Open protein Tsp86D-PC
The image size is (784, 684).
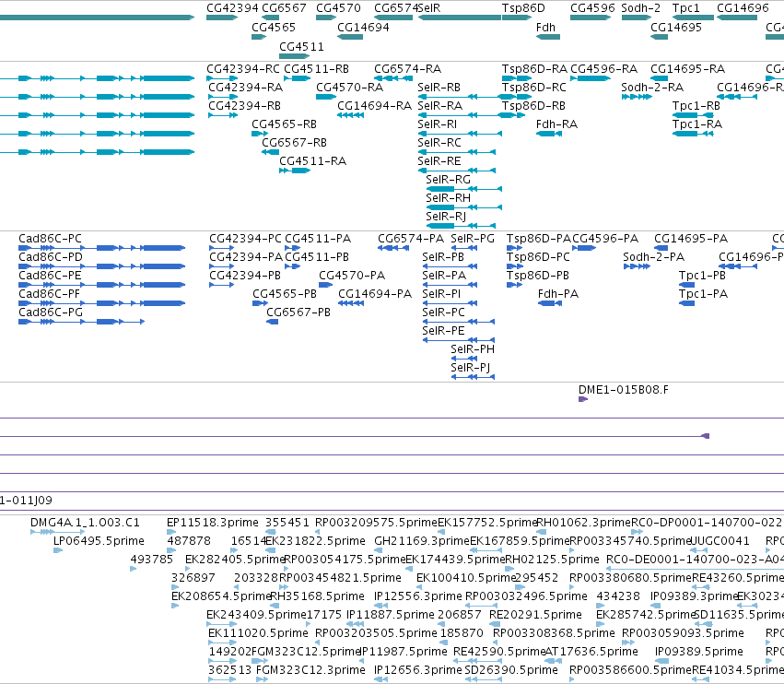click(538, 257)
